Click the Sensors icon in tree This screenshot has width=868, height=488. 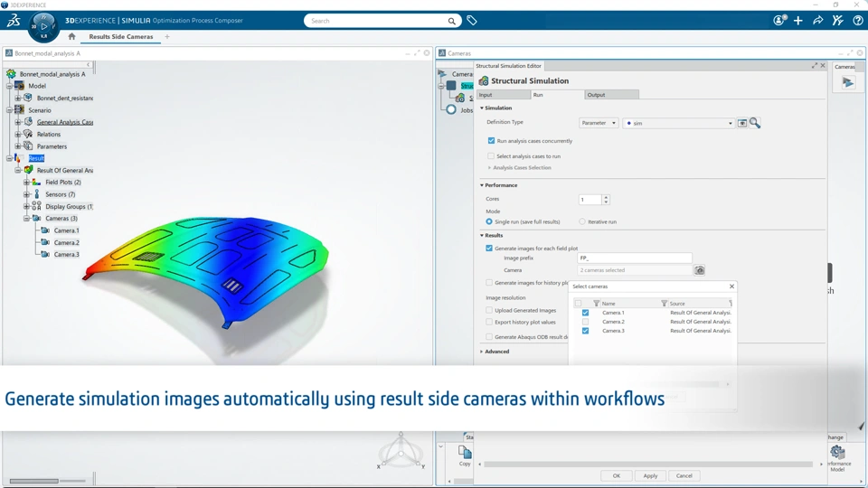(x=36, y=194)
